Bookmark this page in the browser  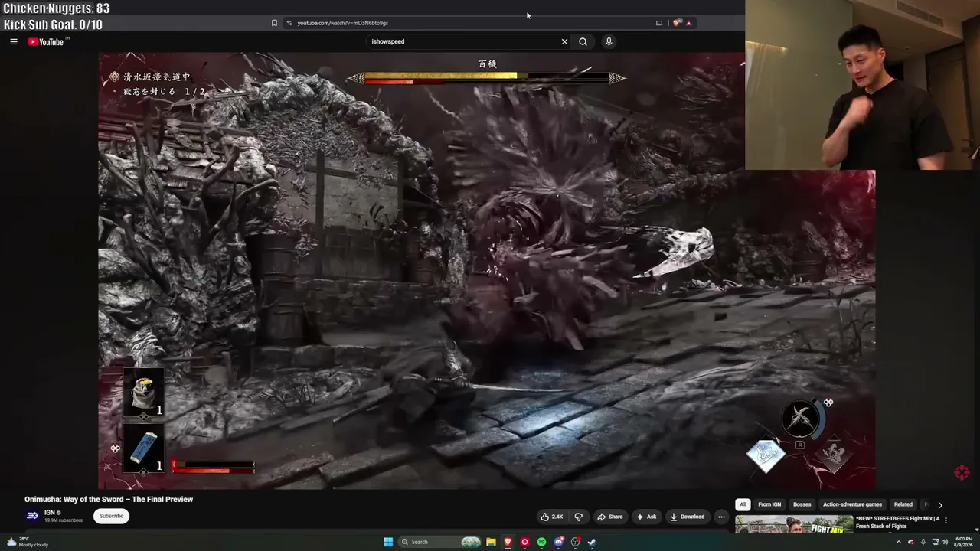tap(274, 23)
